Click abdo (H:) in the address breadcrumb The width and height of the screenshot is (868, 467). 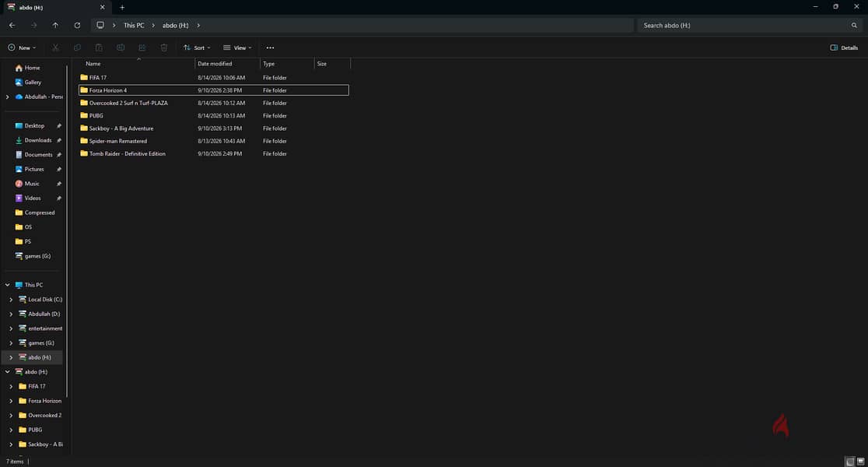176,26
